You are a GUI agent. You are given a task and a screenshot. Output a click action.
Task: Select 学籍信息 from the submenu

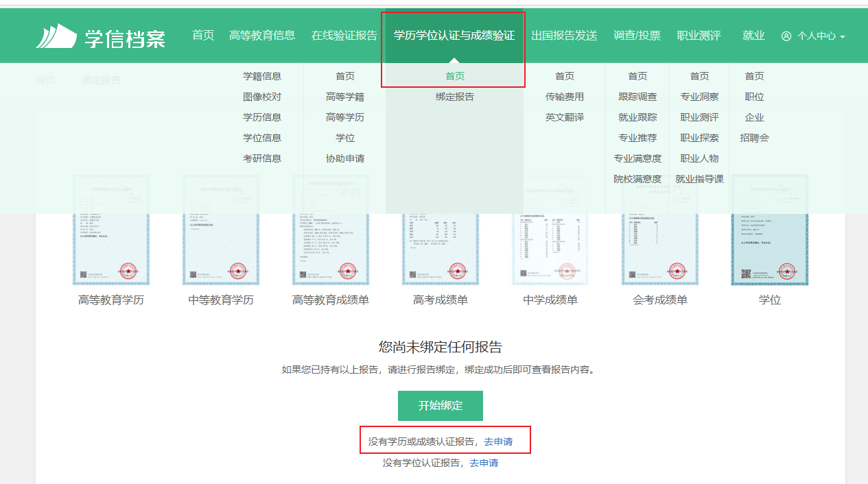[262, 76]
